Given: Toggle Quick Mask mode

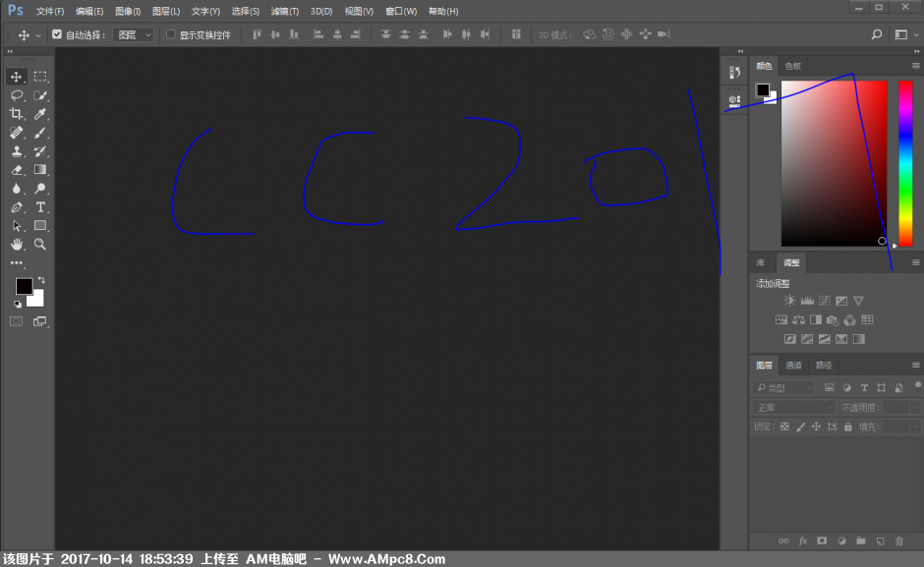Looking at the screenshot, I should [x=16, y=321].
